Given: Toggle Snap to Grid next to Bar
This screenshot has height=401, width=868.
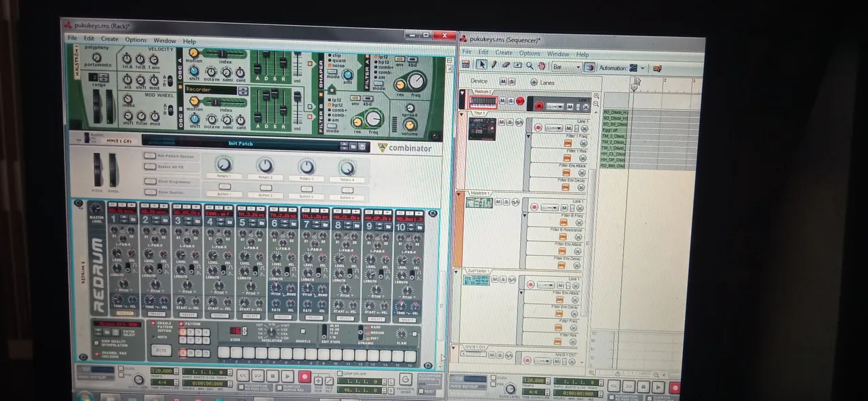Looking at the screenshot, I should tap(590, 67).
